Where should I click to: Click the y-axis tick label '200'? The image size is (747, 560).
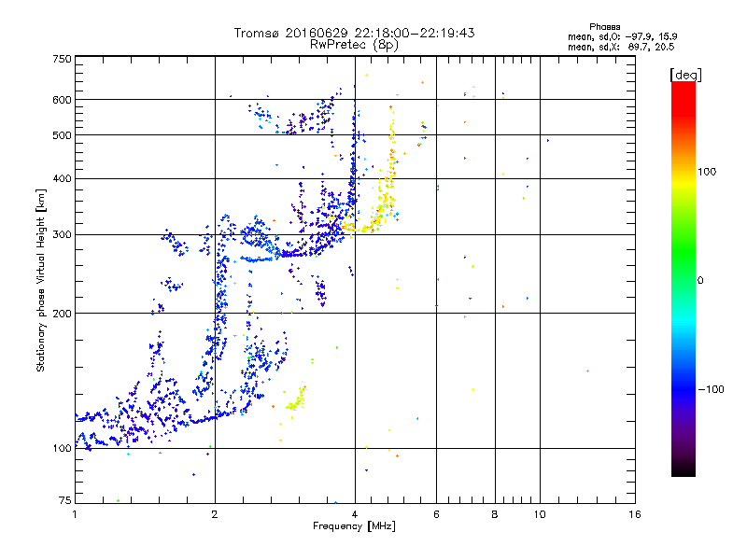click(x=62, y=314)
